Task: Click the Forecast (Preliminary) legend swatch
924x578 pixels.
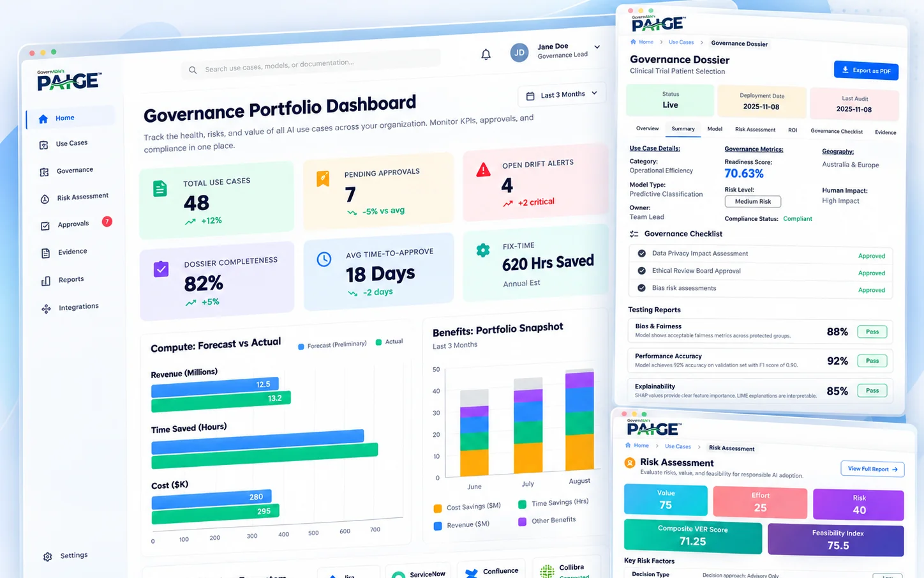Action: [x=301, y=347]
